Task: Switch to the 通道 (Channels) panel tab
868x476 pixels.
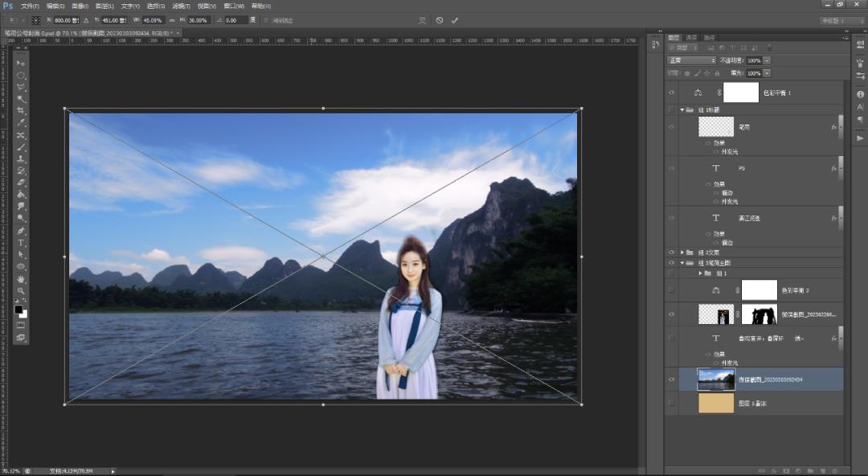Action: [691, 38]
